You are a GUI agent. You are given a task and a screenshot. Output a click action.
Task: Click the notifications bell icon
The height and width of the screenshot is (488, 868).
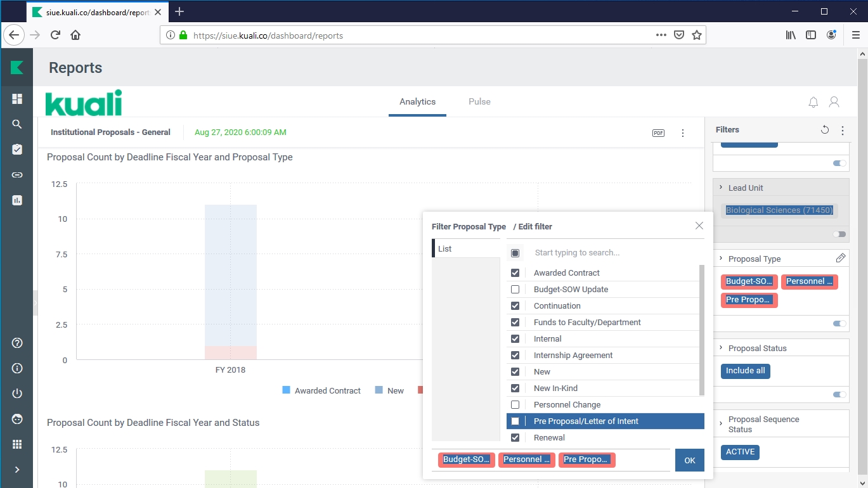tap(813, 102)
